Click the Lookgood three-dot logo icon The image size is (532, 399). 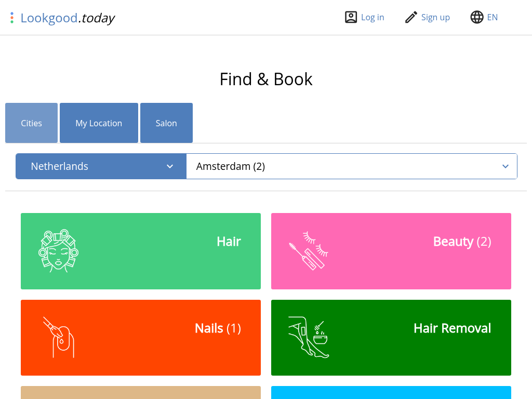(x=12, y=18)
